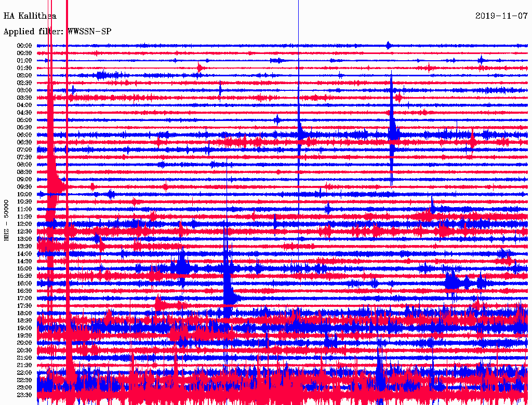Click the station name 'HA Kallithea'
The width and height of the screenshot is (532, 405).
coord(30,16)
